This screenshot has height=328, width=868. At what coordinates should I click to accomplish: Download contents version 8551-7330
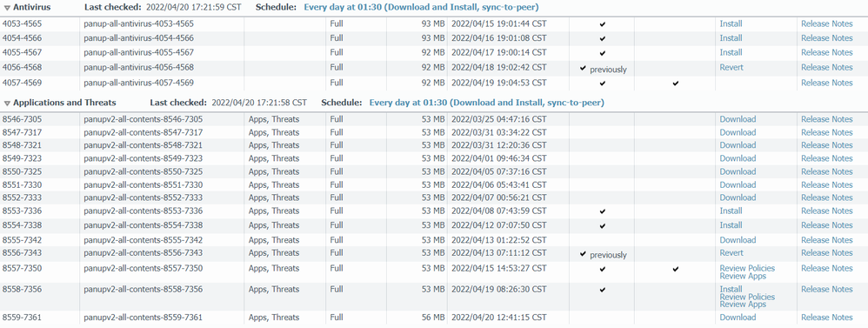click(x=738, y=185)
